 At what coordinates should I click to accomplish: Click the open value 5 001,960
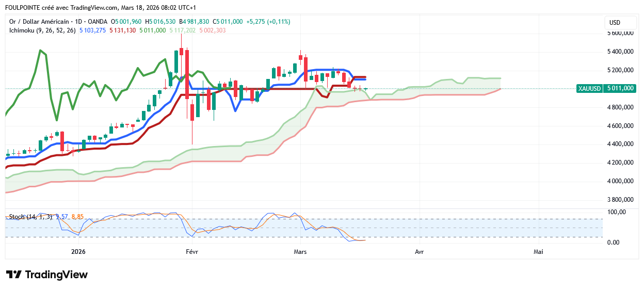(129, 22)
